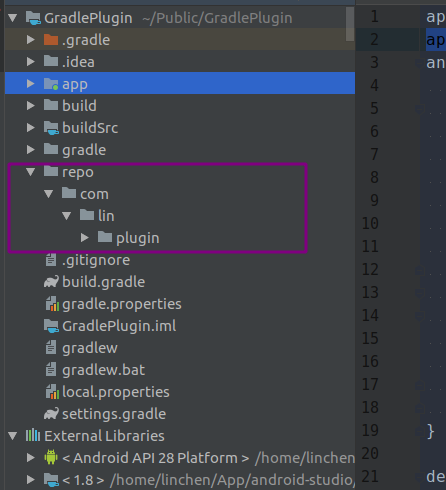446x490 pixels.
Task: Click the External Libraries icon
Action: 33,435
